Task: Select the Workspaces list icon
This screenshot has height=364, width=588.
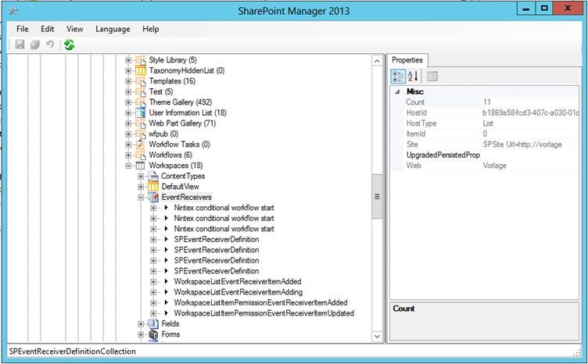Action: (x=140, y=166)
